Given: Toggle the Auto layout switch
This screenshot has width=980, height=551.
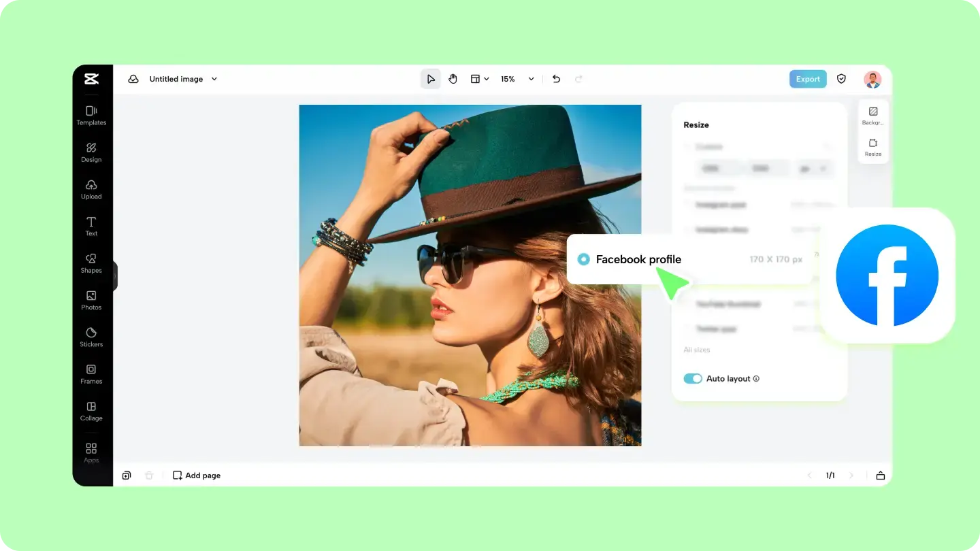Looking at the screenshot, I should click(x=693, y=378).
